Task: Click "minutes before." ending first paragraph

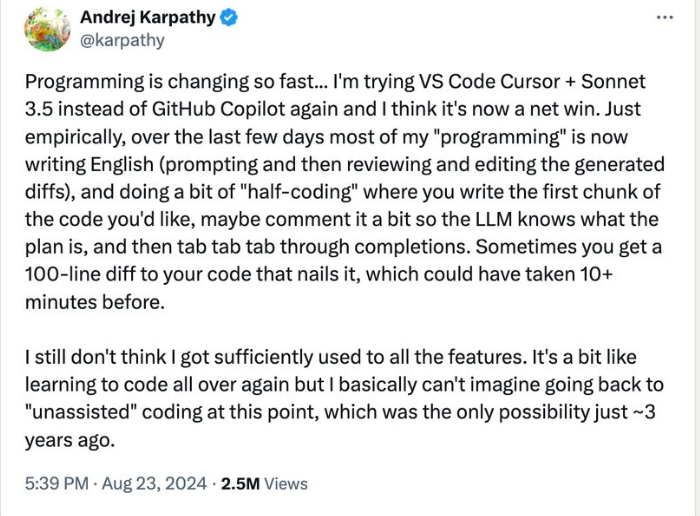Action: point(95,303)
